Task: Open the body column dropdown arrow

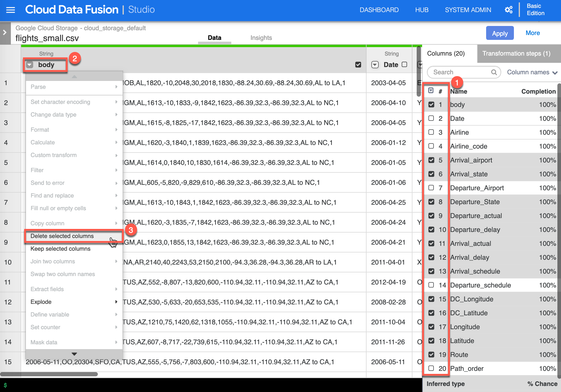Action: 30,65
